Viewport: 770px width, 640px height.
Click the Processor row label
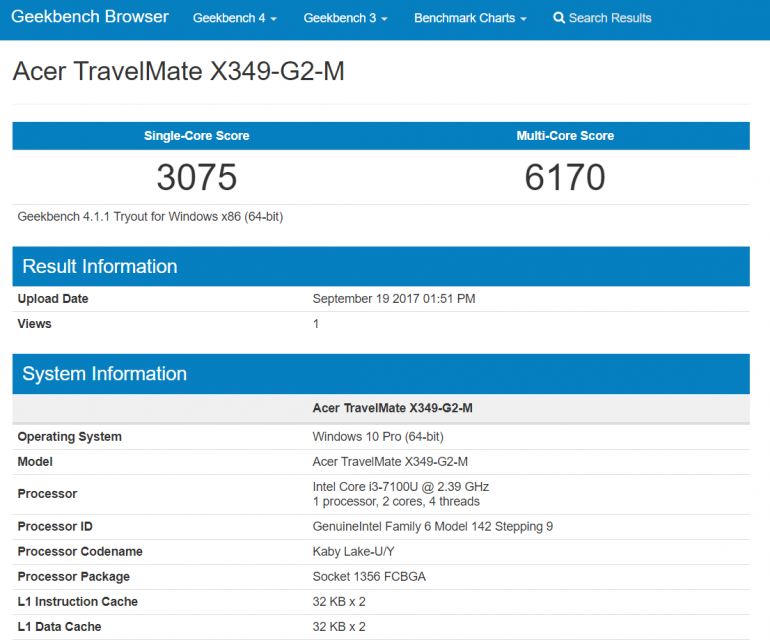(x=47, y=494)
